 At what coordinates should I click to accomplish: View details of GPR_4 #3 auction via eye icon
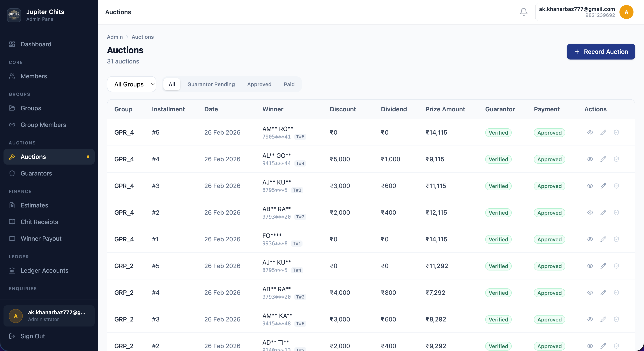coord(590,186)
